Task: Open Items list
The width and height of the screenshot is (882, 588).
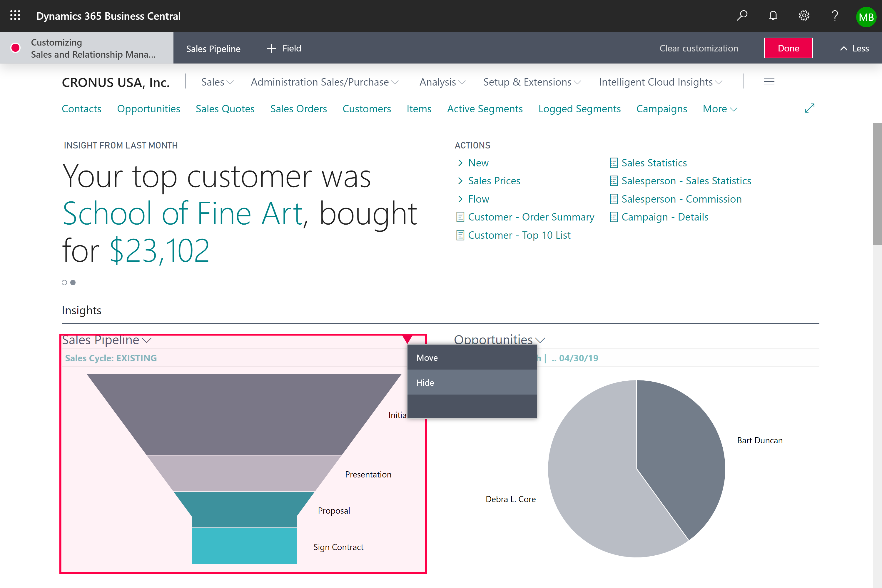Action: coord(419,109)
